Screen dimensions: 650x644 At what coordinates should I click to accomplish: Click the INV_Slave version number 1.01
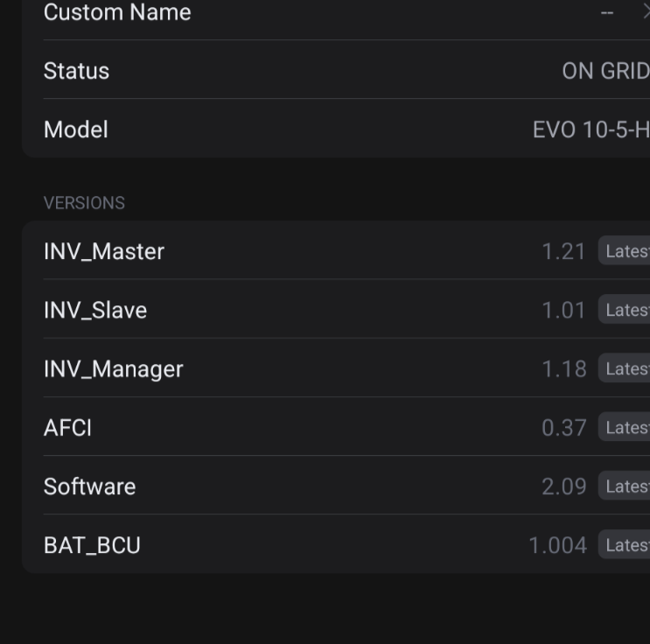563,310
